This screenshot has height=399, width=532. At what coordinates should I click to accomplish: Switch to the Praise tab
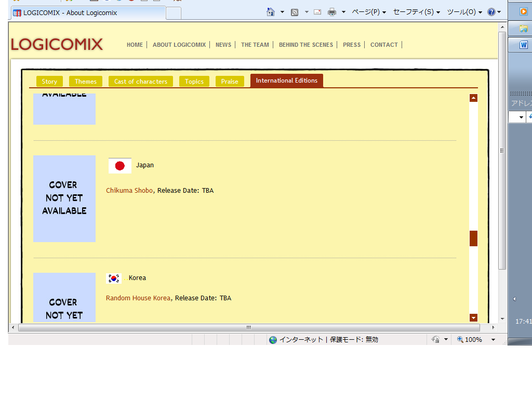tap(230, 82)
